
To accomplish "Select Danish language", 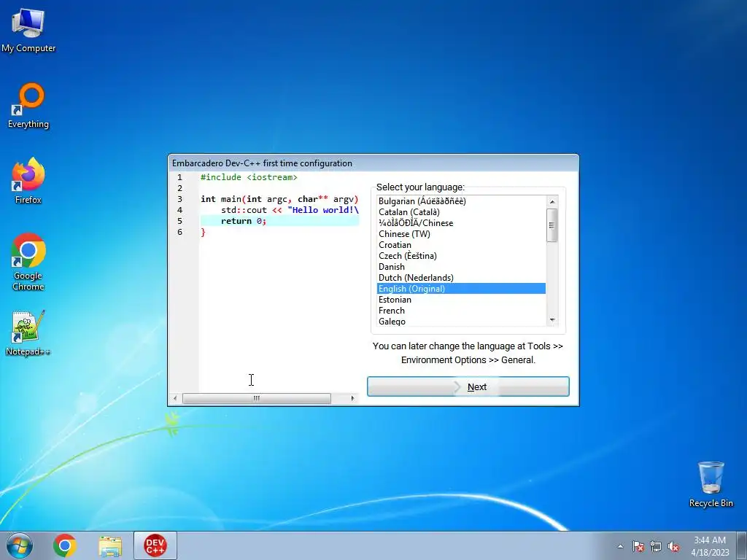I will pyautogui.click(x=461, y=267).
